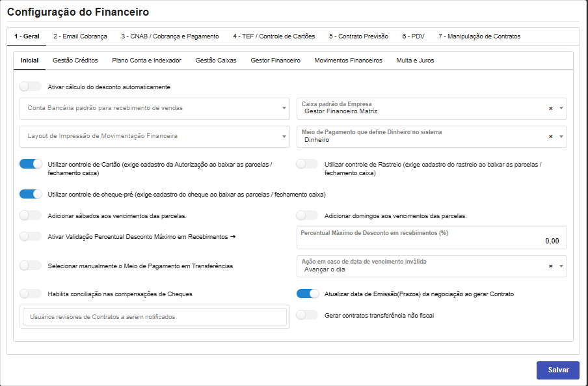Expand Layout de Impressão de Movimentação dropdown
This screenshot has height=386, width=588.
154,136
